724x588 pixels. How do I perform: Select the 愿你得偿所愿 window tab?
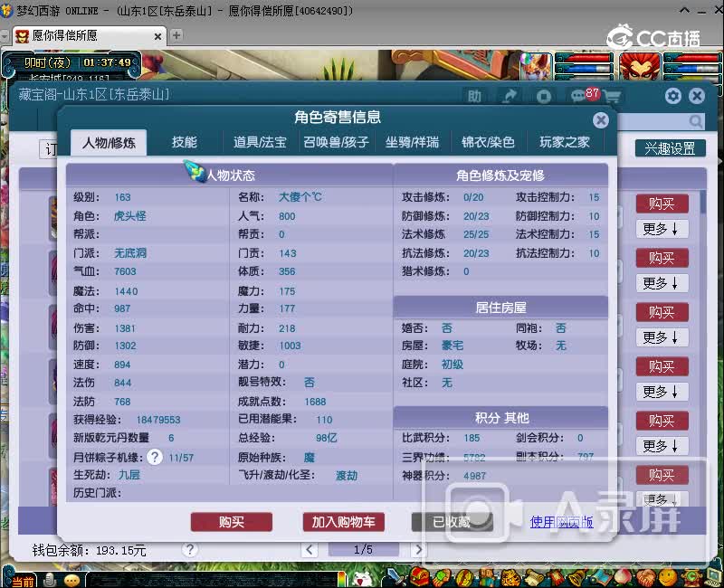coord(88,36)
